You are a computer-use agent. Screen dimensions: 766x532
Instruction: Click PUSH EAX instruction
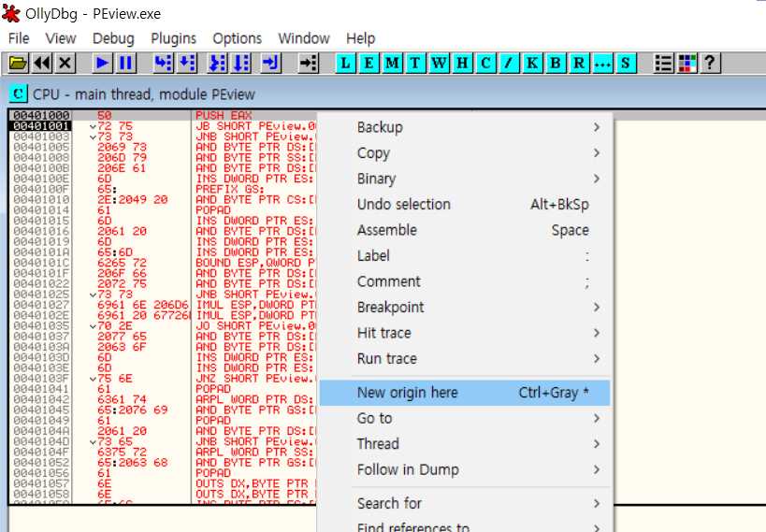(224, 115)
